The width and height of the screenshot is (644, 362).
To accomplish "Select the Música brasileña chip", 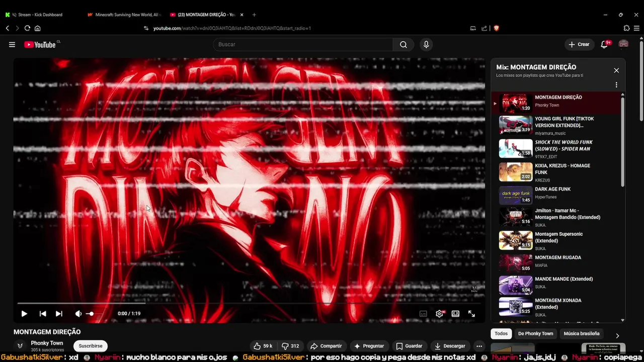I will [x=582, y=333].
